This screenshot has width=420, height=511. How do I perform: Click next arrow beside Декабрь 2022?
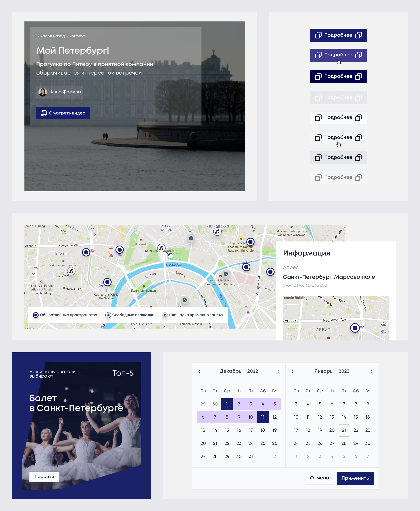pyautogui.click(x=278, y=371)
